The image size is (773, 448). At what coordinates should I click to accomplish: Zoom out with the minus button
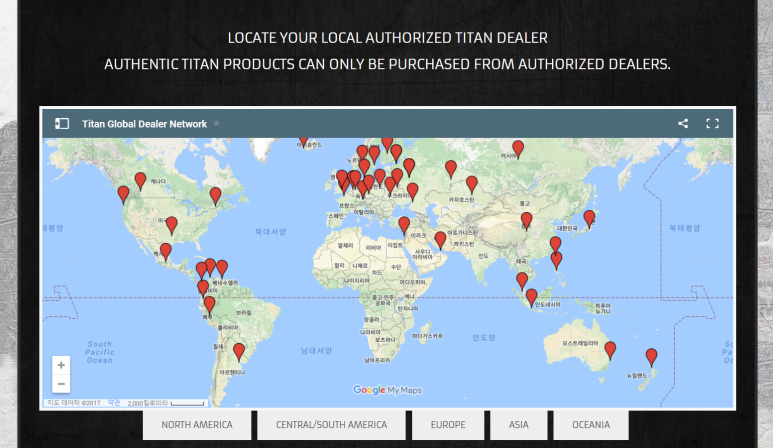(x=61, y=384)
